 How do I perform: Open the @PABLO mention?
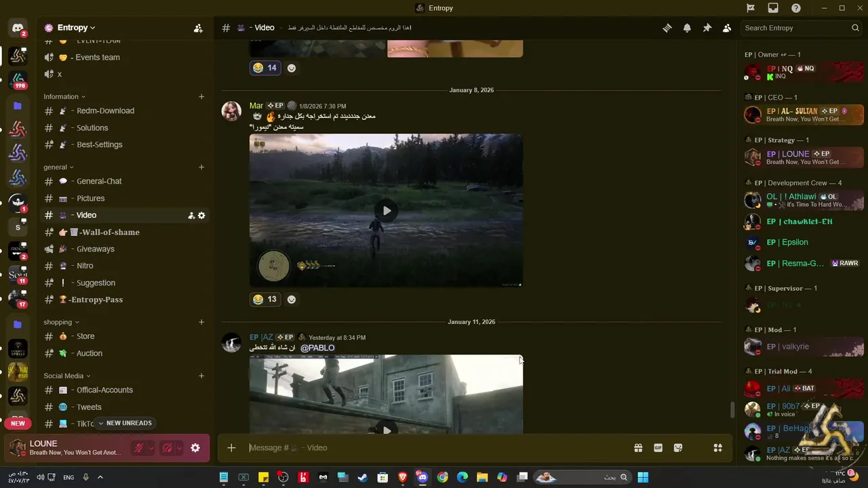point(317,348)
